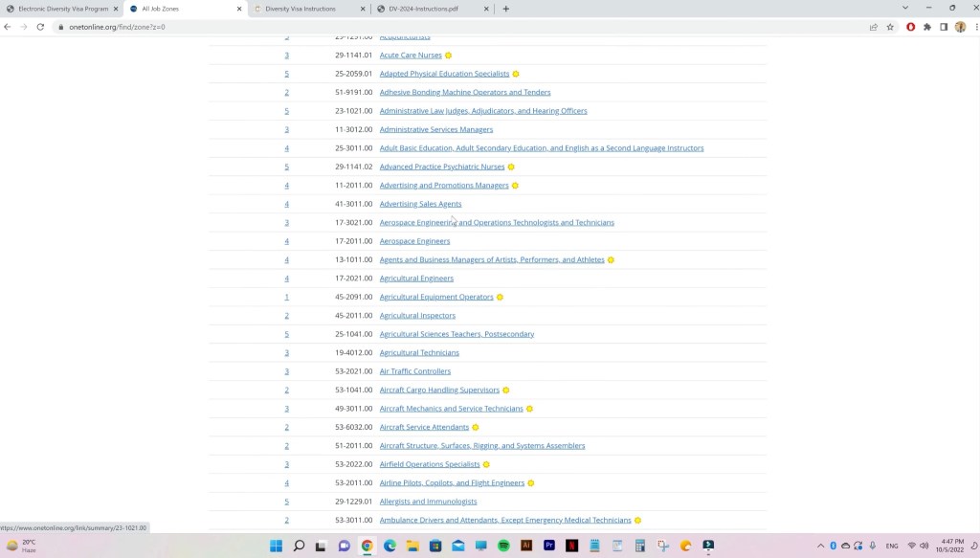Show hidden system tray icons
980x558 pixels.
[x=820, y=546]
